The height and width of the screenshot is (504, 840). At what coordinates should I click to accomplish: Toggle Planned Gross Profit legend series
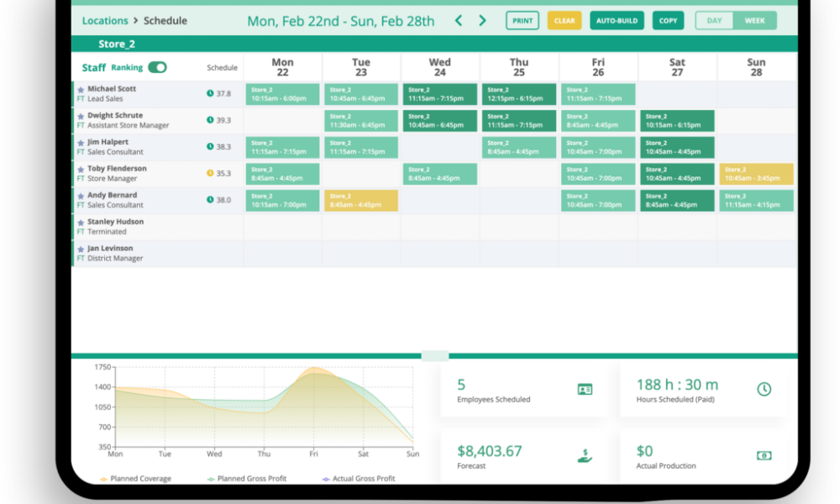tap(247, 478)
